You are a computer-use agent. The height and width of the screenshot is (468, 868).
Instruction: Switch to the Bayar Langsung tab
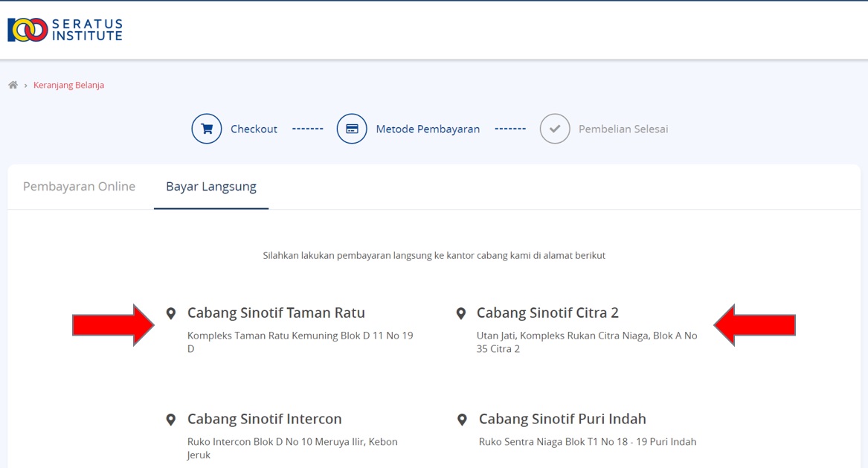tap(211, 187)
